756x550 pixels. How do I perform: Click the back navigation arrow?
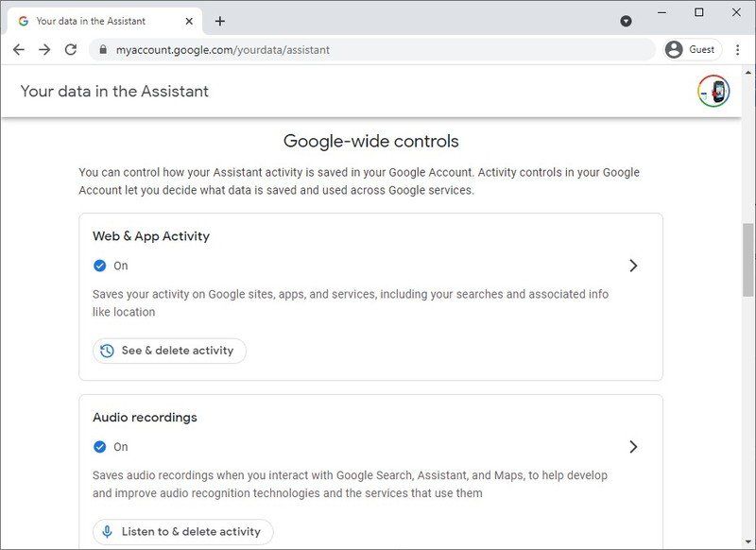point(19,49)
